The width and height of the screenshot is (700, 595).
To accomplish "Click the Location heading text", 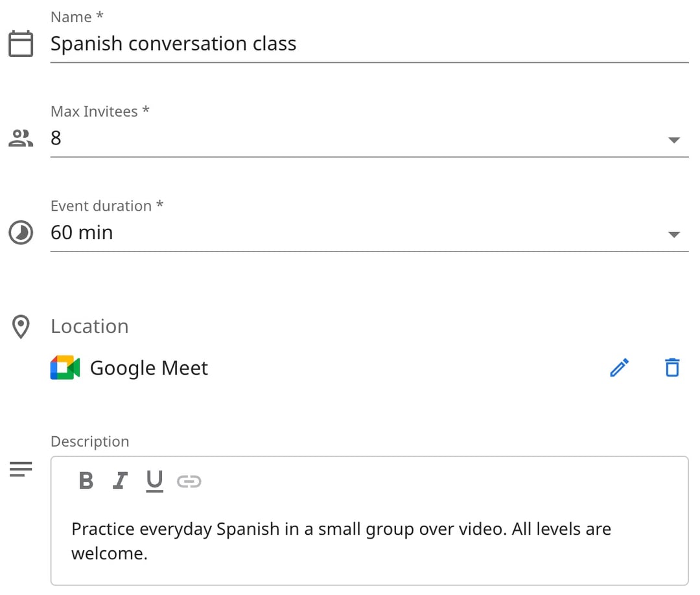I will click(x=89, y=326).
